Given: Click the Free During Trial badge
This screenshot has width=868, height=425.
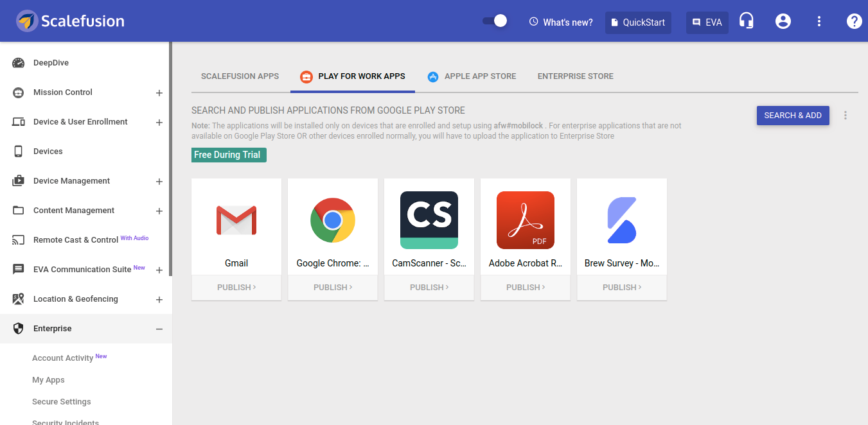Looking at the screenshot, I should pos(229,155).
